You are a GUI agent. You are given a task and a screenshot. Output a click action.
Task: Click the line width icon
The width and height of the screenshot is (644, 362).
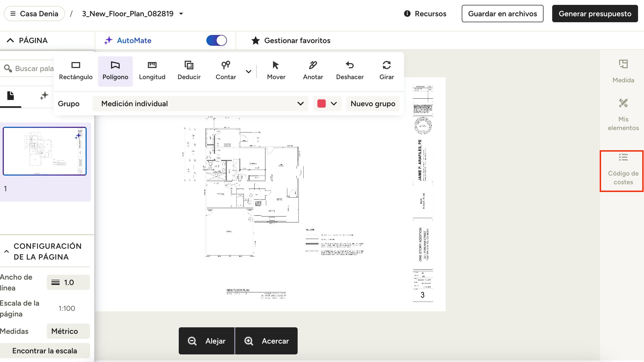[x=56, y=282]
